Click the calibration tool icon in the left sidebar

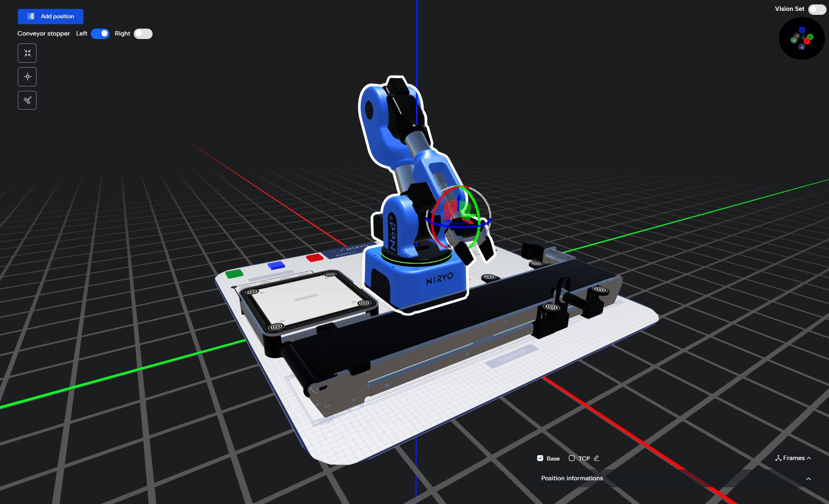(x=27, y=100)
